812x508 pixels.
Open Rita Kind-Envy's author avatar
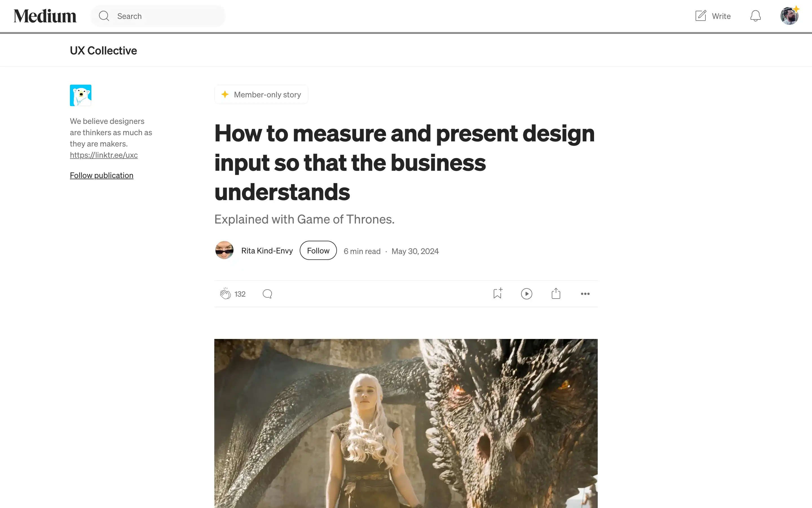point(224,250)
